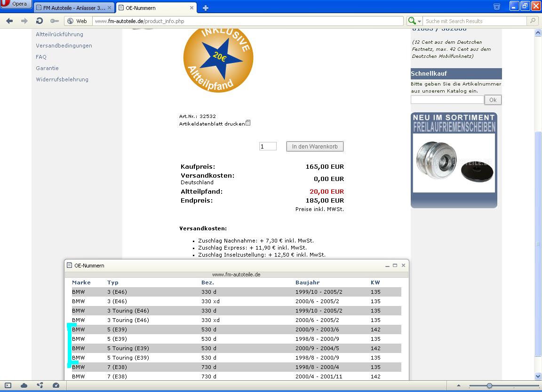Focus the Search Results search field

click(x=475, y=21)
